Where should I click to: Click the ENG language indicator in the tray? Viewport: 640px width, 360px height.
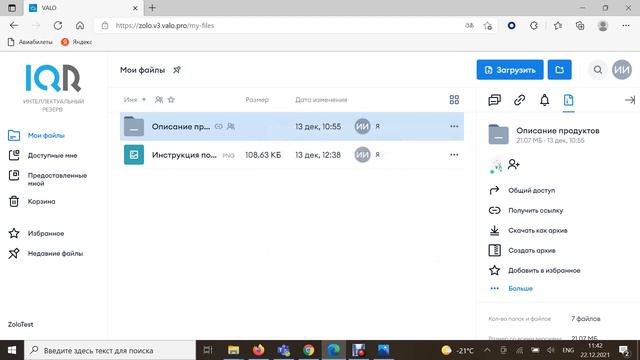pos(568,350)
